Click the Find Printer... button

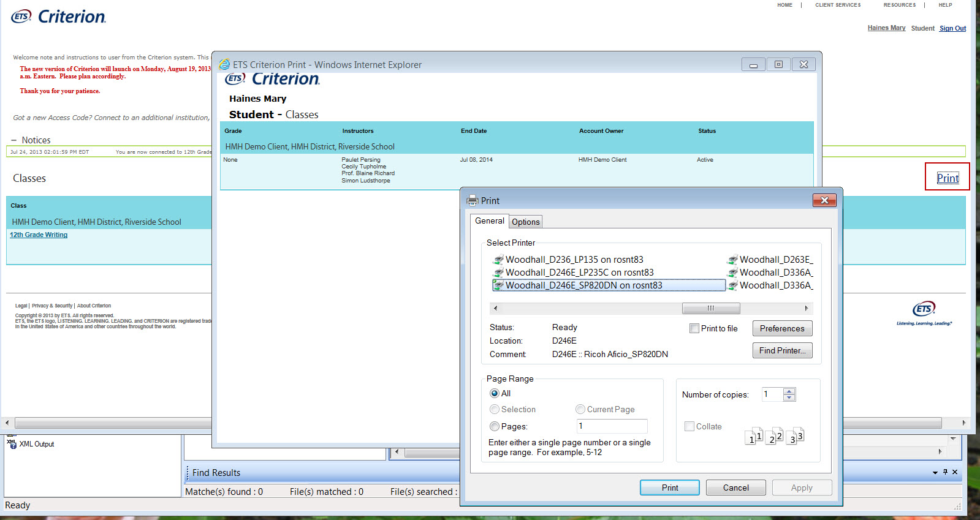782,350
